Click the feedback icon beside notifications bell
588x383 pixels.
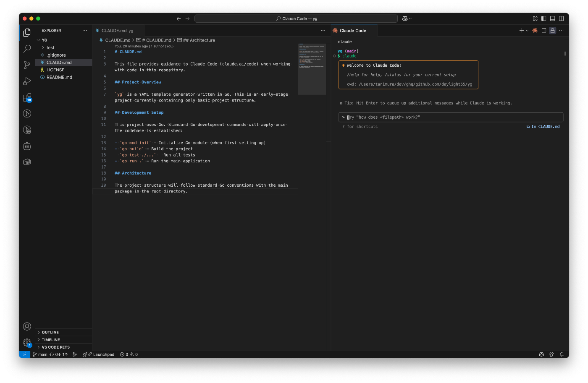[x=551, y=354]
